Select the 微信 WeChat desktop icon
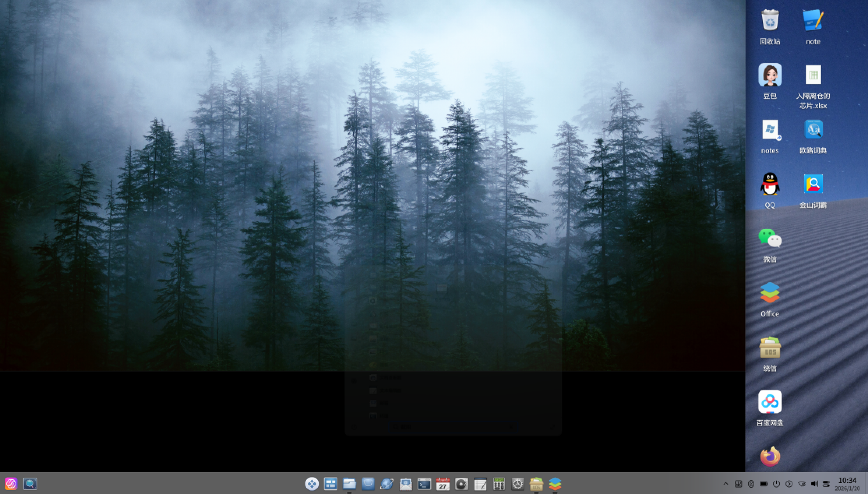Viewport: 868px width, 494px height. [x=770, y=244]
